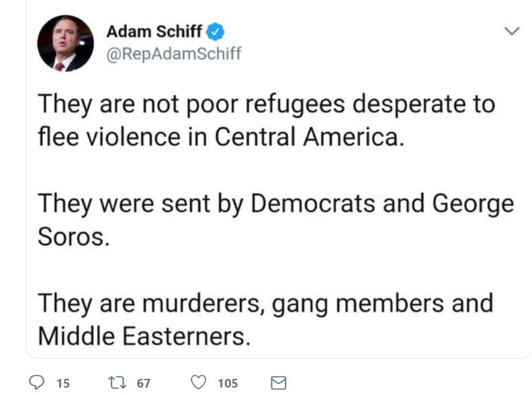Retweet using the retweet arrows icon
The height and width of the screenshot is (395, 532).
117,382
